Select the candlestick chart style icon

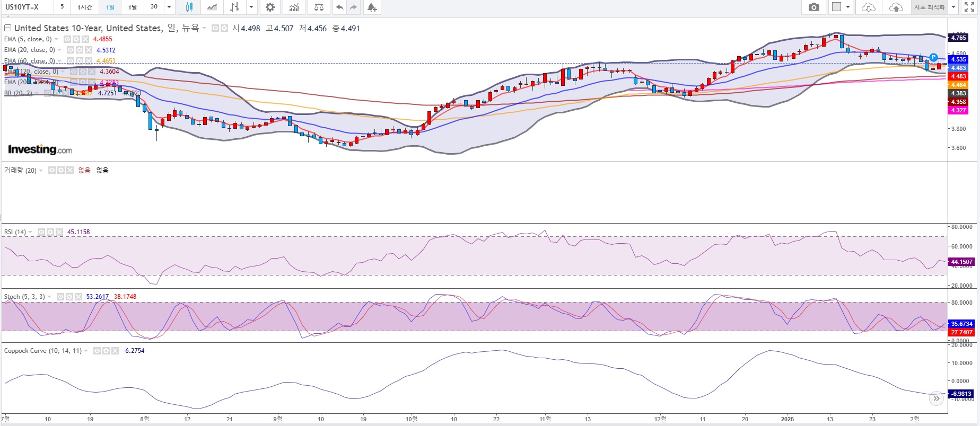pos(189,7)
